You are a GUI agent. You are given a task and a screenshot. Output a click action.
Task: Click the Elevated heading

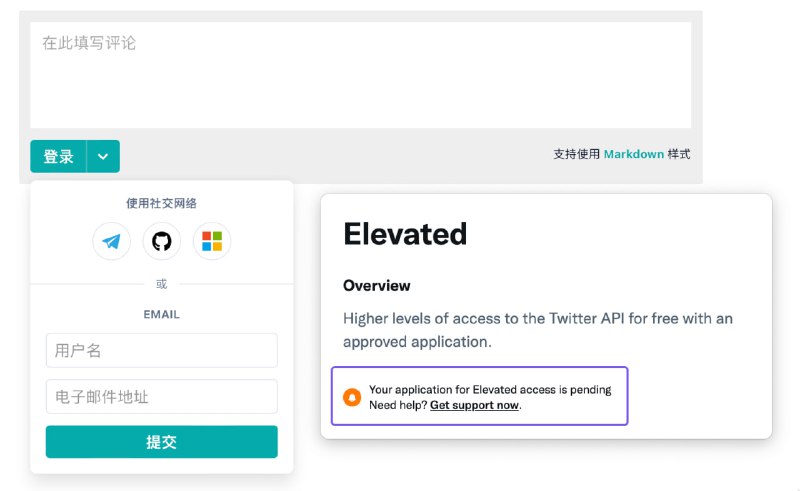point(405,234)
